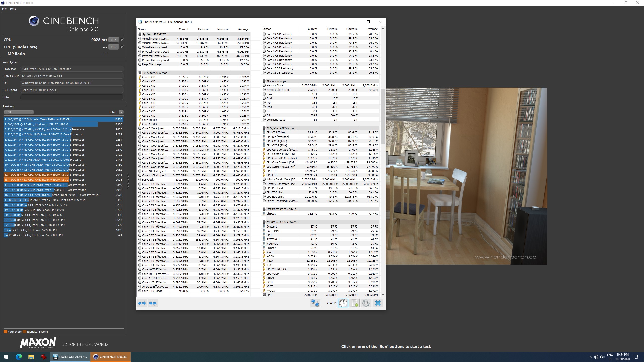This screenshot has width=644, height=362.
Task: Select Core 0 T0 Usage row
Action: tap(194, 291)
